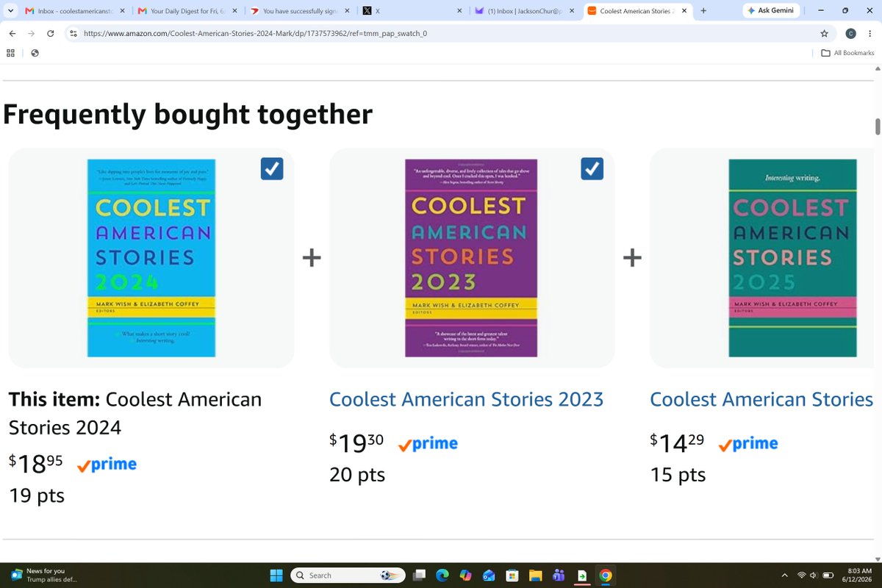Open new tab with plus button

coord(703,11)
